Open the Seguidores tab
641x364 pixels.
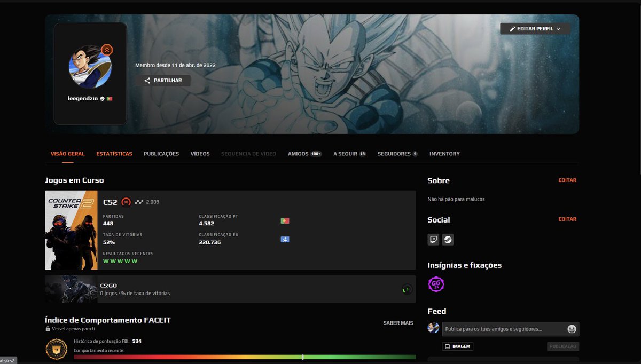(398, 154)
